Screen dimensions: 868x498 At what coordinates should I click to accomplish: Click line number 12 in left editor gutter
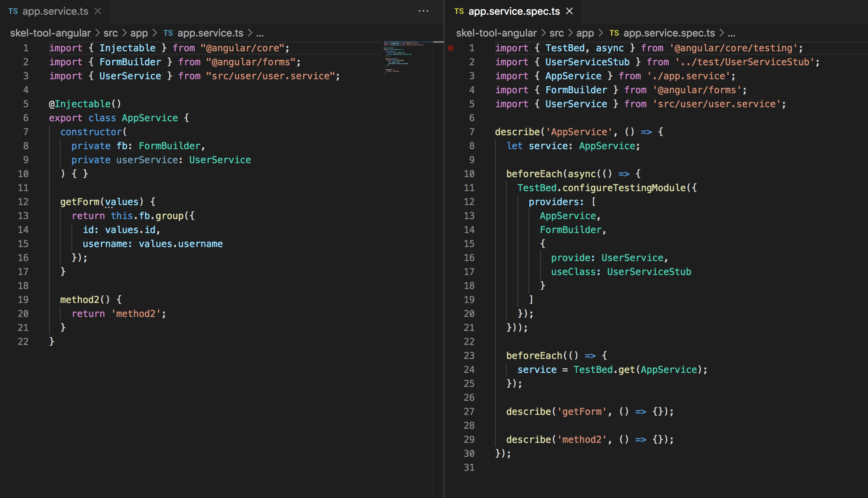pyautogui.click(x=23, y=202)
